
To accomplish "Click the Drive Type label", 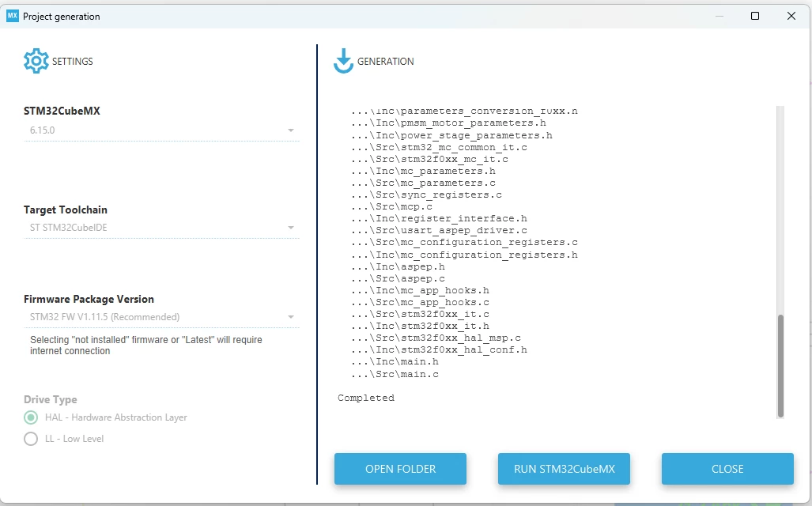I will pos(51,399).
